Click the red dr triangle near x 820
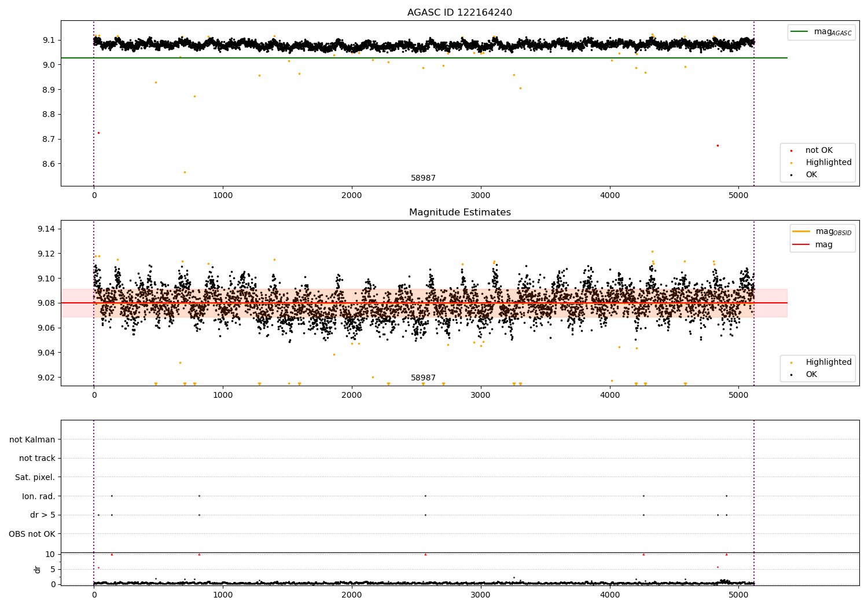 pos(199,554)
